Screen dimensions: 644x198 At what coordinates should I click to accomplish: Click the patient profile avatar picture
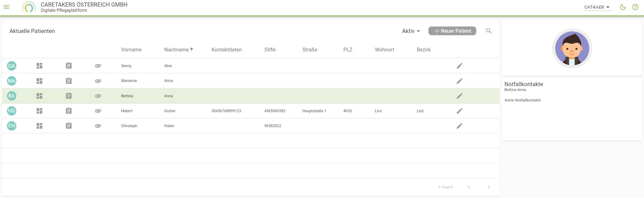(x=572, y=48)
